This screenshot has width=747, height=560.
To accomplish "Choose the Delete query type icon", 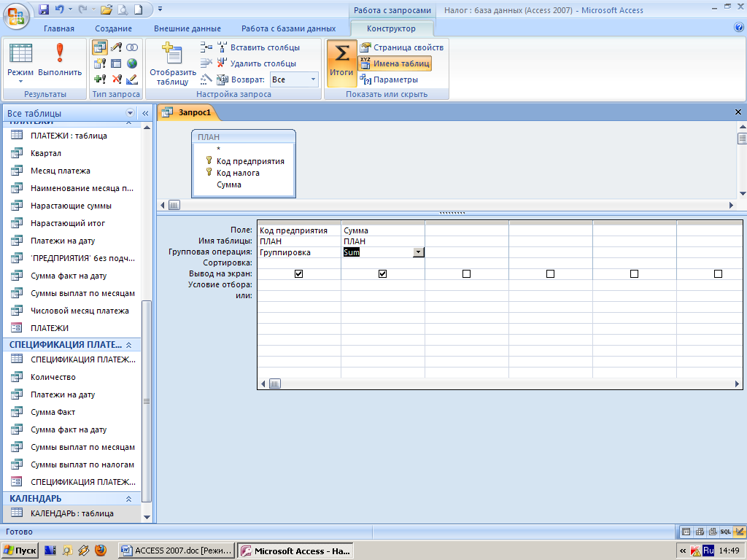I will pyautogui.click(x=116, y=79).
